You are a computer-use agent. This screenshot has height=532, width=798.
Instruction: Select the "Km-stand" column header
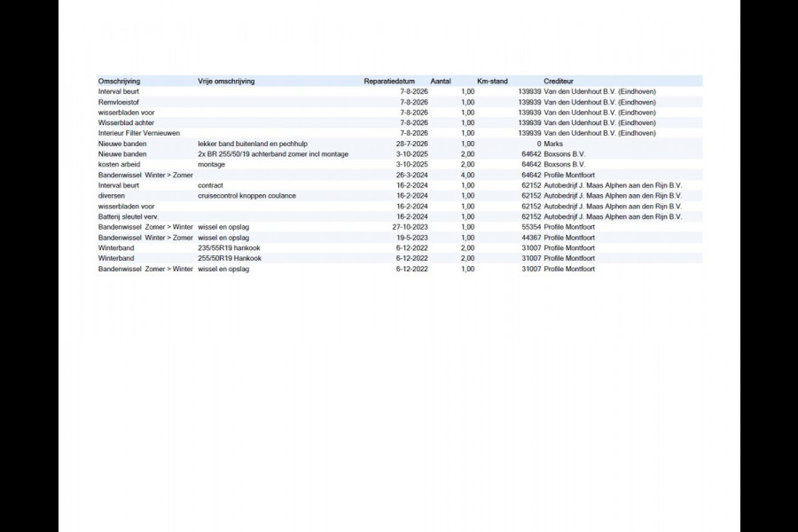pos(492,82)
